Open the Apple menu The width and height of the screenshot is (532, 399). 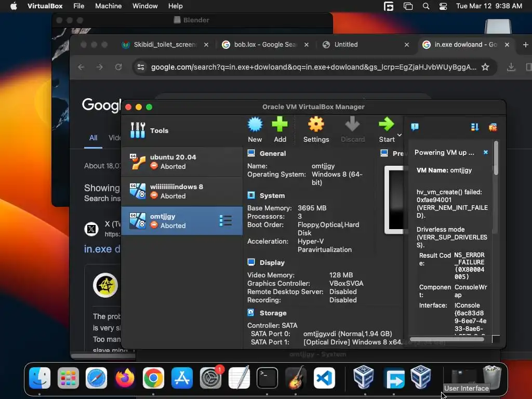click(x=14, y=6)
